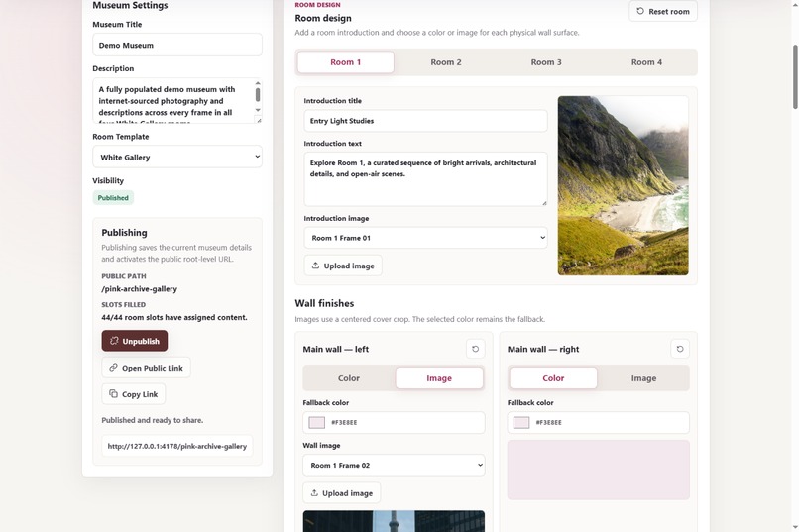
Task: Click the Reset room button
Action: [x=663, y=11]
